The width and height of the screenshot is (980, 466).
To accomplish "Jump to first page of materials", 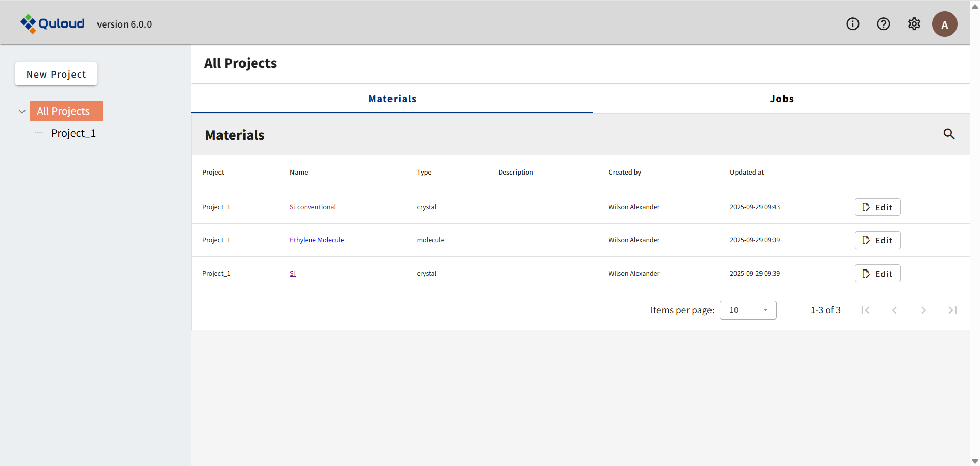I will coord(865,310).
